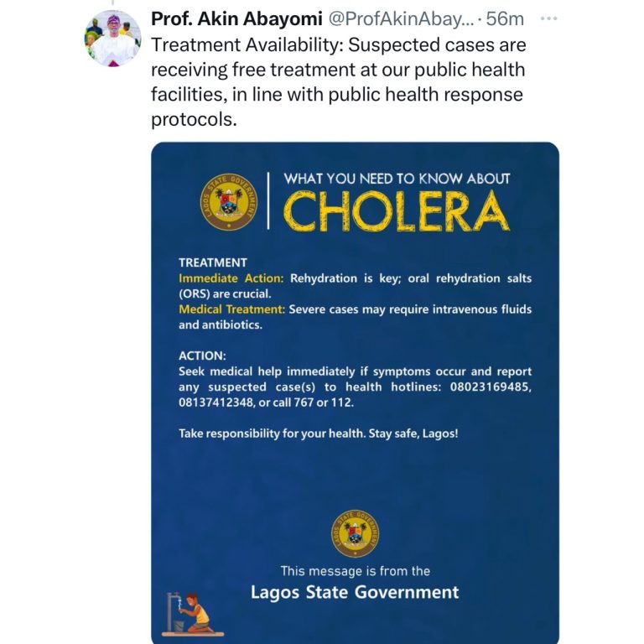Click the bold Lagos State Government footer text
Viewport: 644px width, 644px height.
click(x=355, y=593)
